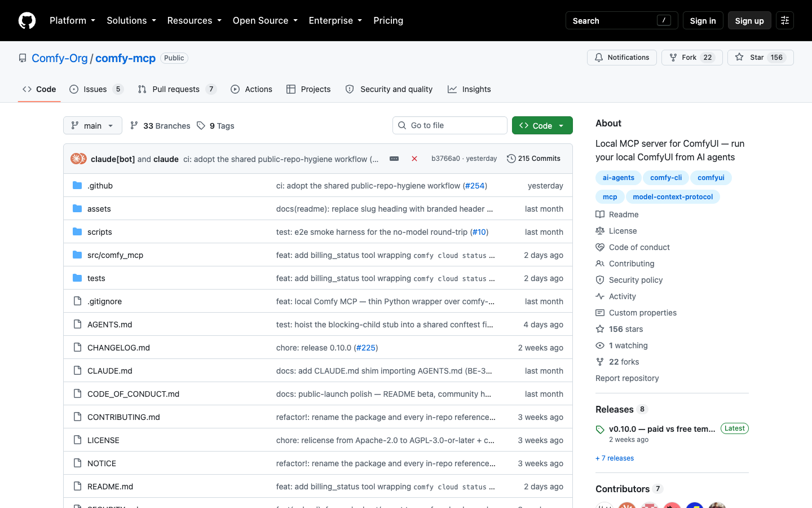812x508 pixels.
Task: Select the comfy-cli topic tag
Action: click(x=666, y=178)
